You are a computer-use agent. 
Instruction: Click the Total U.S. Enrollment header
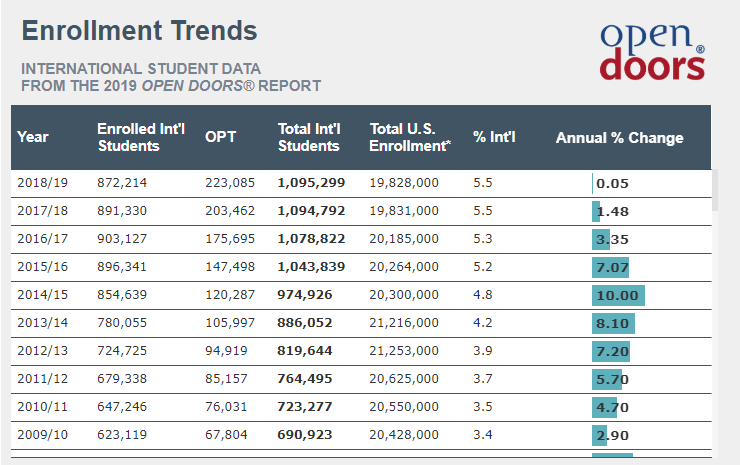pyautogui.click(x=410, y=137)
